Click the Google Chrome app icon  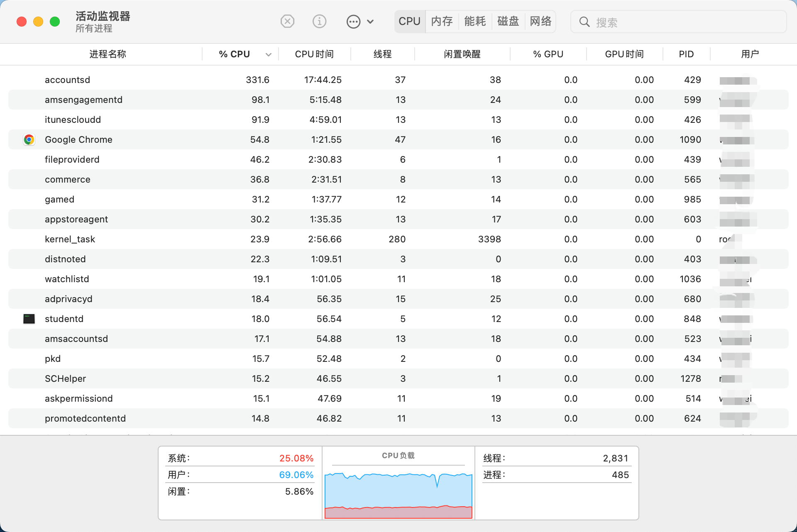[29, 139]
